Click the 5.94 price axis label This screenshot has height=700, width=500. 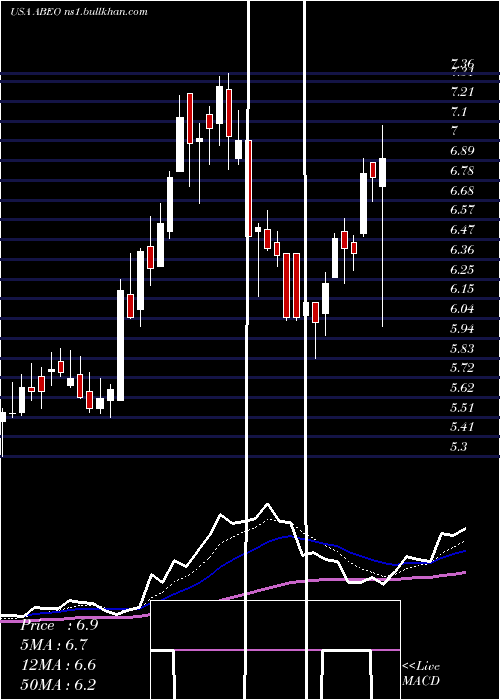tap(462, 329)
